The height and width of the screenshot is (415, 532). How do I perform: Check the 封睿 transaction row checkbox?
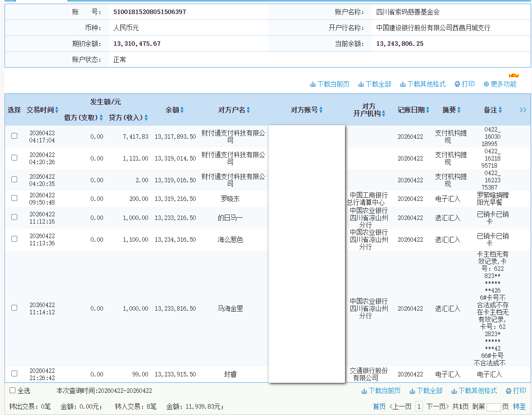point(14,373)
